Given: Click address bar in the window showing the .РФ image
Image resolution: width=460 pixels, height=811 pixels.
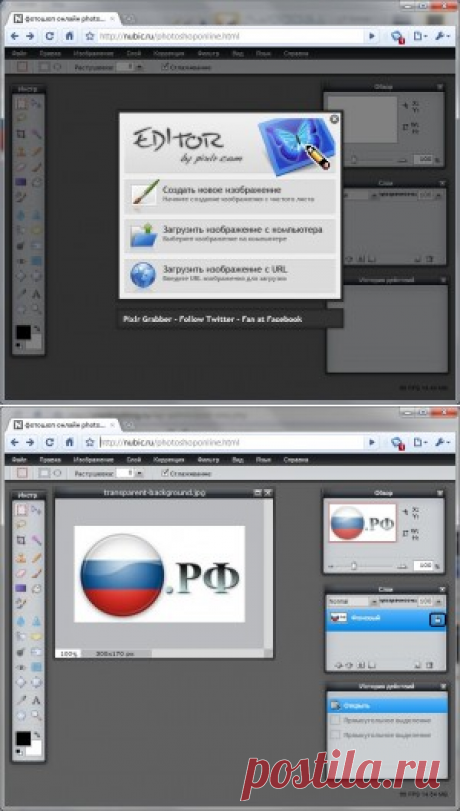Looking at the screenshot, I should pyautogui.click(x=230, y=443).
